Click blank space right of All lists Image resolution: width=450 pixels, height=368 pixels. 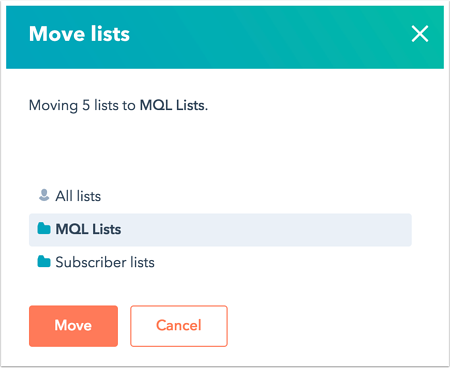(257, 196)
